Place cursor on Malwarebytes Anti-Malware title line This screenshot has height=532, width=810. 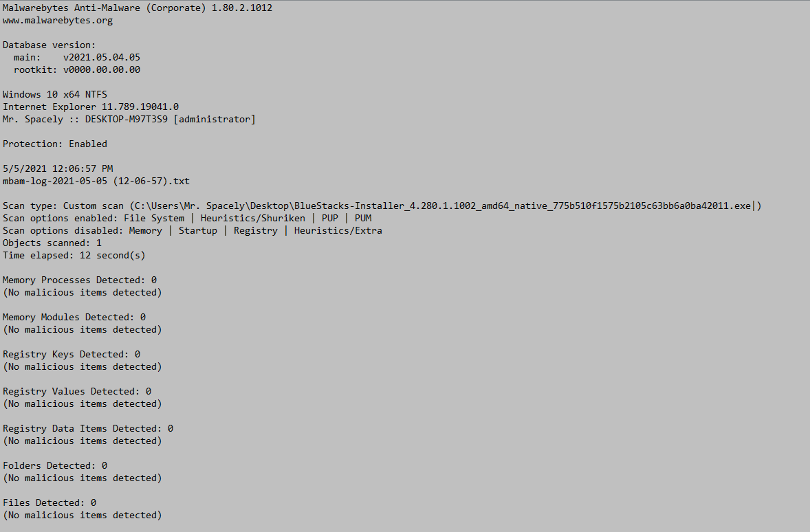pyautogui.click(x=138, y=8)
